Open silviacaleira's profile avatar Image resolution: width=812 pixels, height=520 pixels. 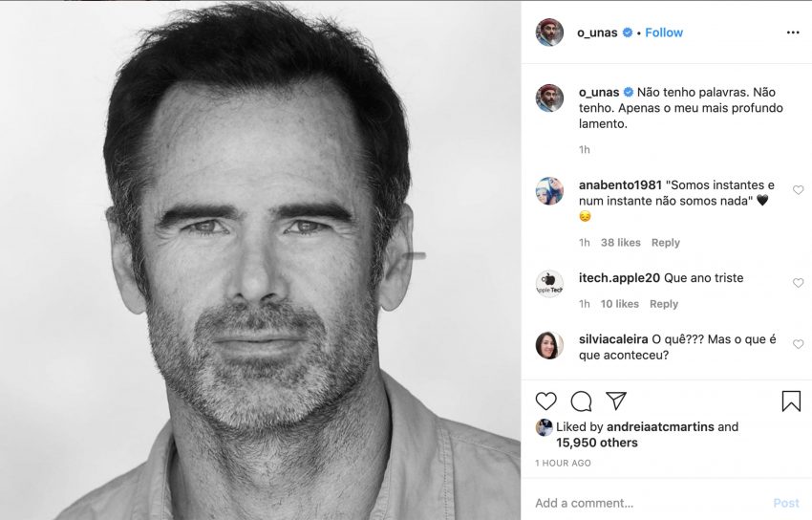(549, 345)
